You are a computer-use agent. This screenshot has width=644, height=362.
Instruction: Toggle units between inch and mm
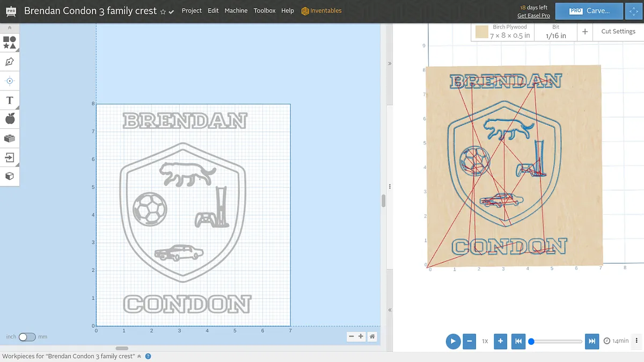tap(27, 337)
